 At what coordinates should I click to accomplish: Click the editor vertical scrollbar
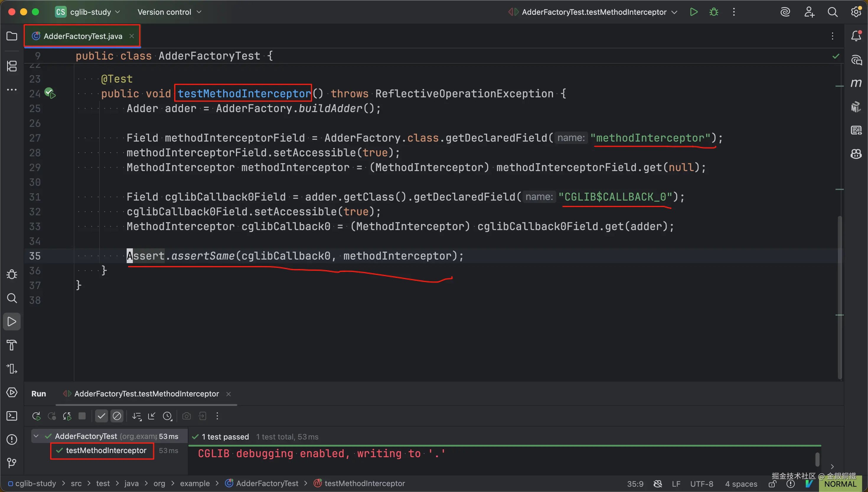(840, 297)
